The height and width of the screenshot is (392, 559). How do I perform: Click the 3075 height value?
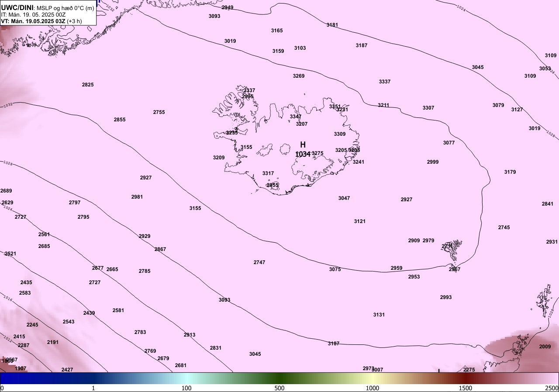click(335, 269)
